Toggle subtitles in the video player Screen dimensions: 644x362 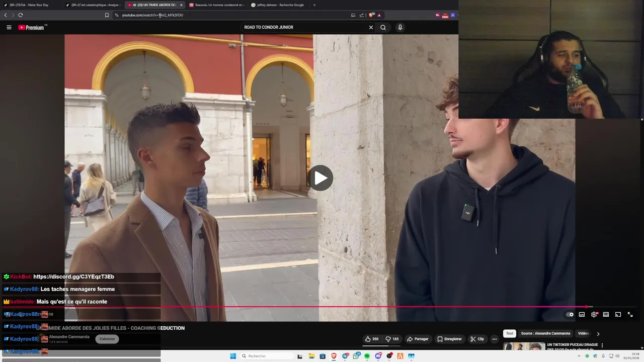[582, 315]
